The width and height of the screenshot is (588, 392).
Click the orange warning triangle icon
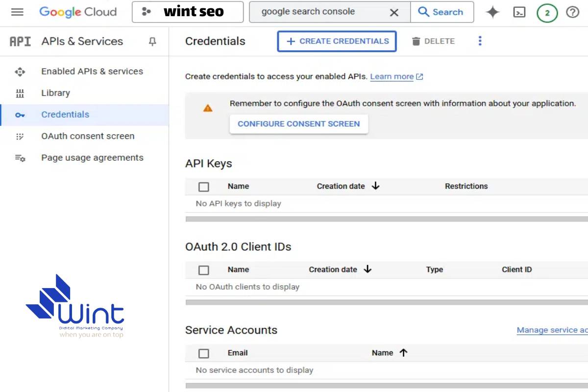point(208,108)
